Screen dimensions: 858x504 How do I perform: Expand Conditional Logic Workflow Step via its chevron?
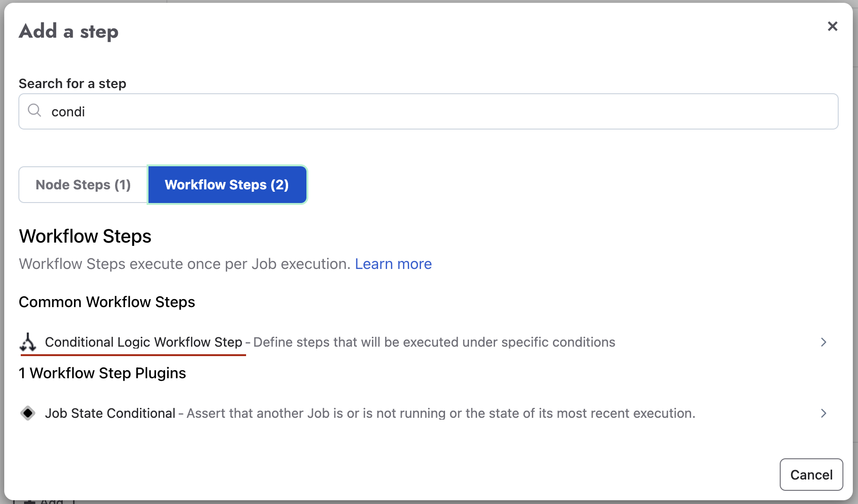824,342
